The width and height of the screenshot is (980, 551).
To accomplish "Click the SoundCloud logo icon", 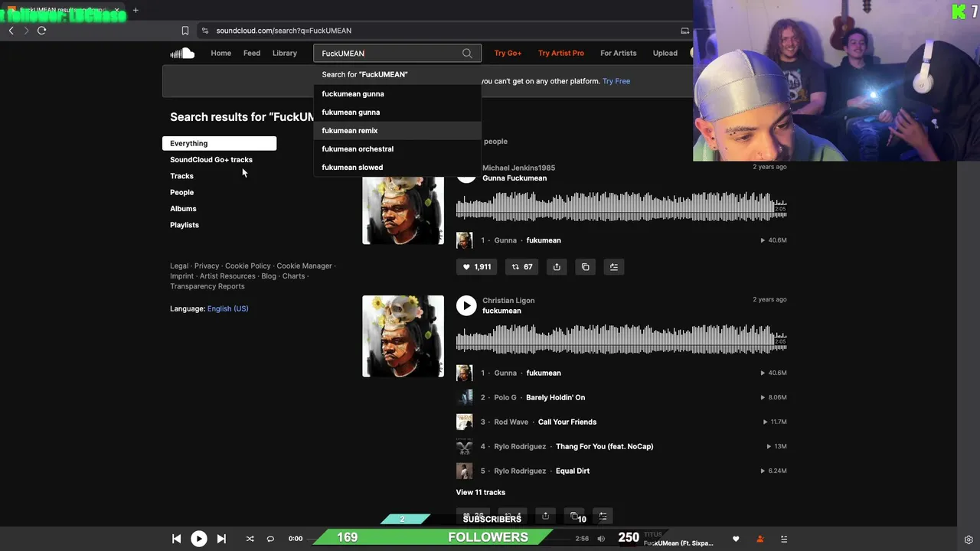I will click(x=182, y=53).
